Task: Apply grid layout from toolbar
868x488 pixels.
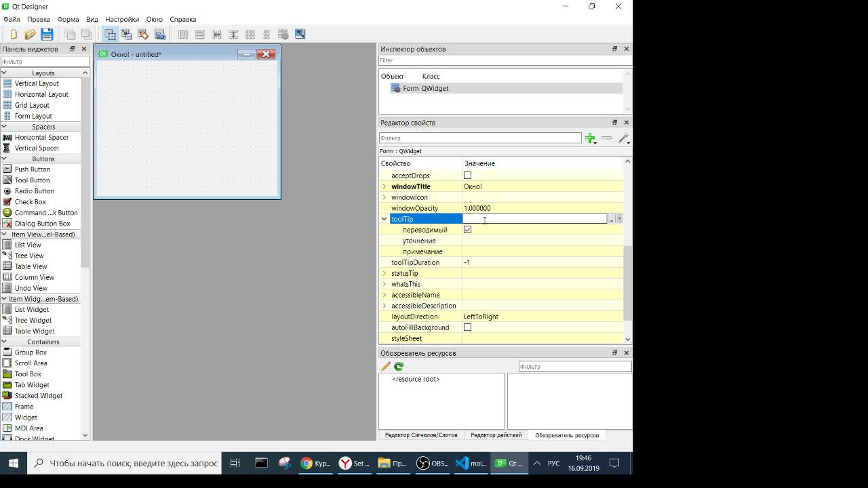Action: click(250, 34)
